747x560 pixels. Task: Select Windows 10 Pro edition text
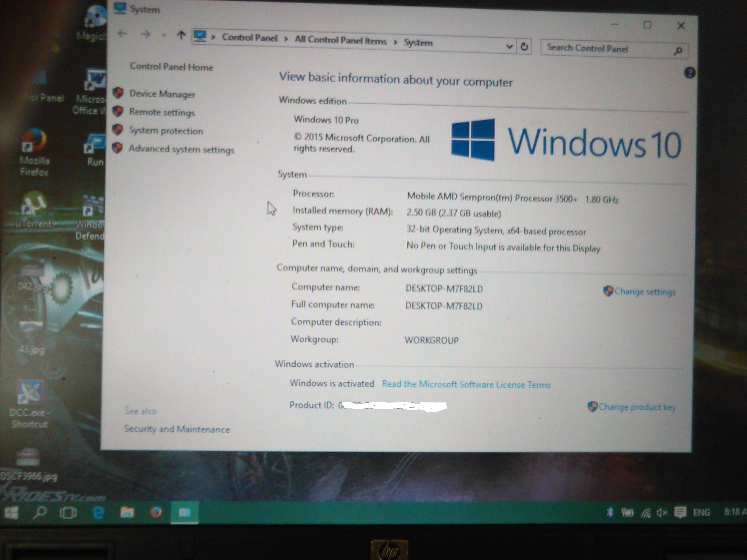click(326, 120)
